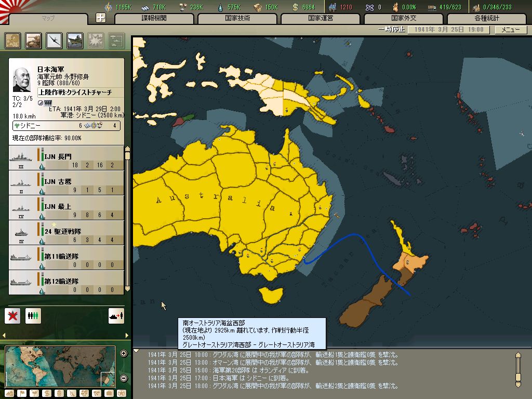Click the round no-entry status icon
532x399 pixels.
[41, 103]
